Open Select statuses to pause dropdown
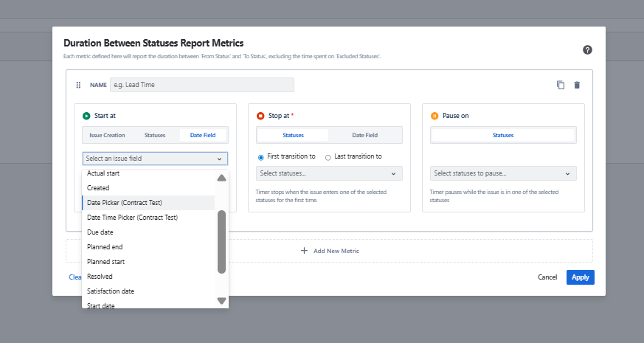Screen dimensions: 644x343 (x=502, y=173)
